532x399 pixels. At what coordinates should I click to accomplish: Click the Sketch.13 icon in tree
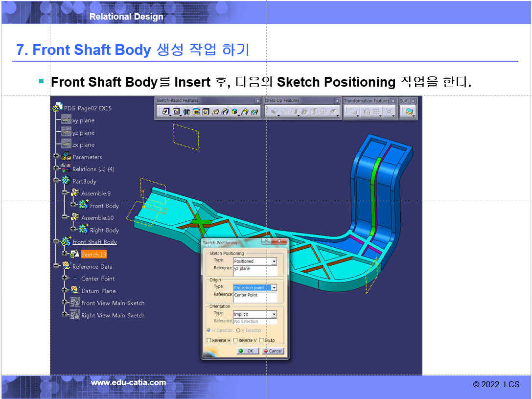[x=75, y=254]
